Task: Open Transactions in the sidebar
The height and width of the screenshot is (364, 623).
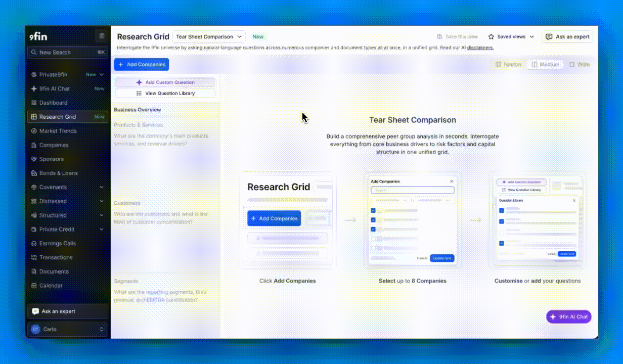Action: [68, 257]
